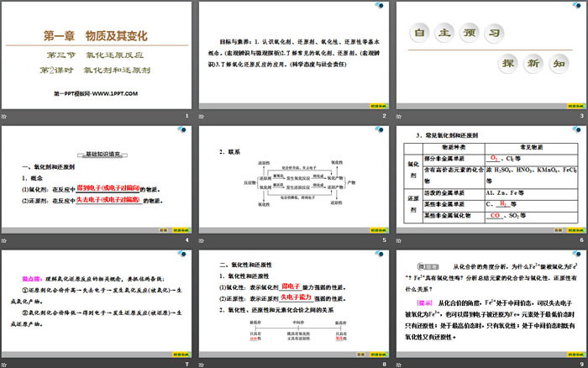Click the animation star icon below slide 7
The image size is (588, 368).
pyautogui.click(x=4, y=365)
